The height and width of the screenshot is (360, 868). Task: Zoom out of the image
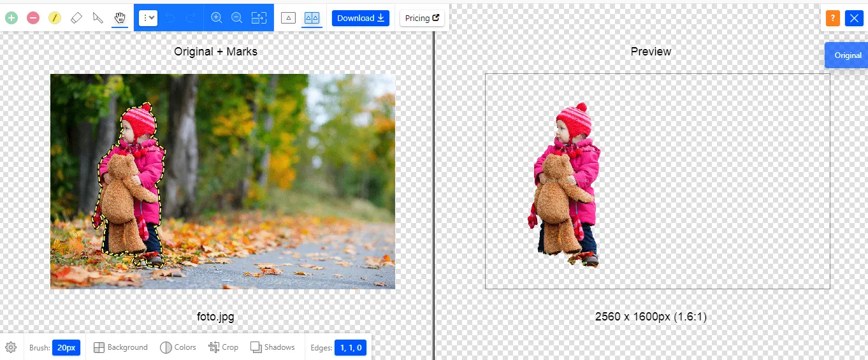tap(237, 18)
